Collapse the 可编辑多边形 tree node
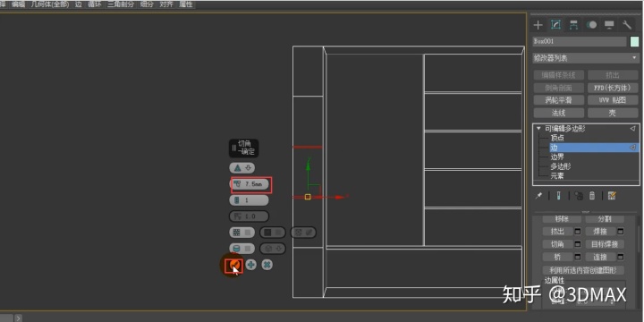Image resolution: width=644 pixels, height=322 pixels. click(x=538, y=129)
